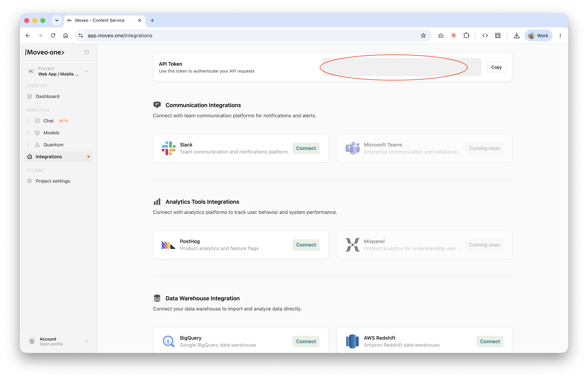Open site information icon in address bar

coord(81,35)
